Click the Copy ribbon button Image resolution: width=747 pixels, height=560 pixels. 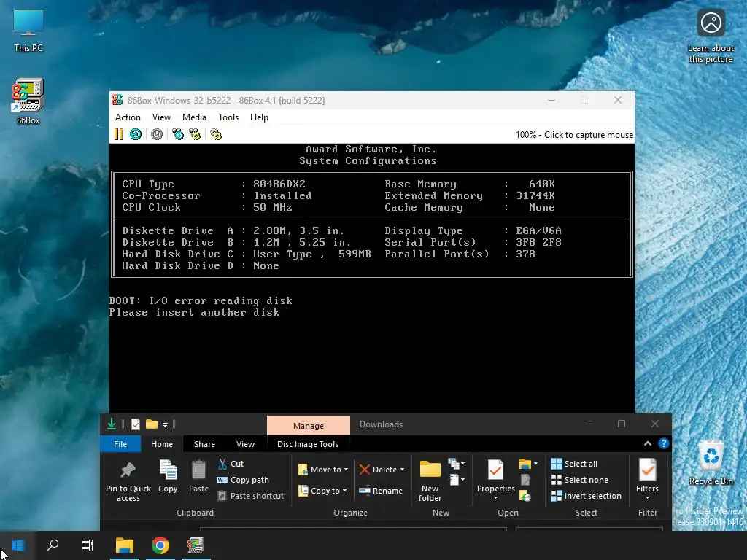click(168, 476)
